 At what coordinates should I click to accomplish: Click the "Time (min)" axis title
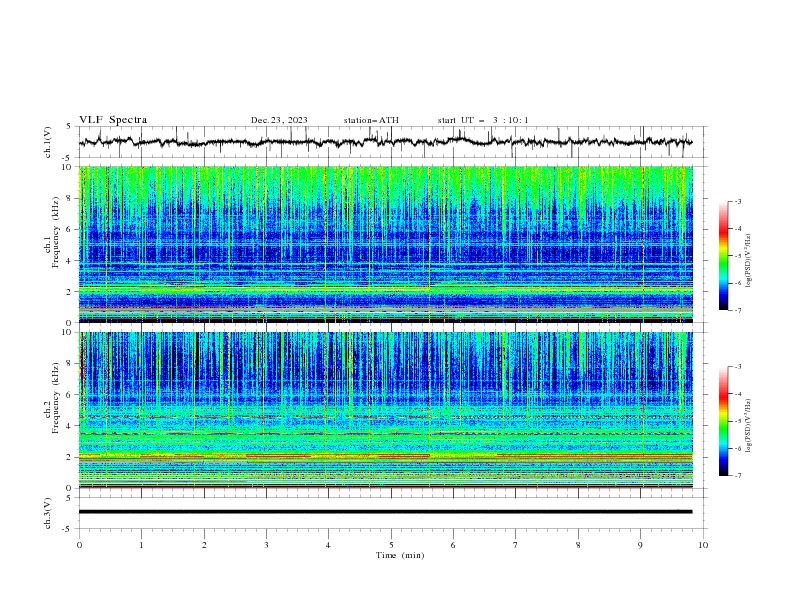pyautogui.click(x=400, y=555)
